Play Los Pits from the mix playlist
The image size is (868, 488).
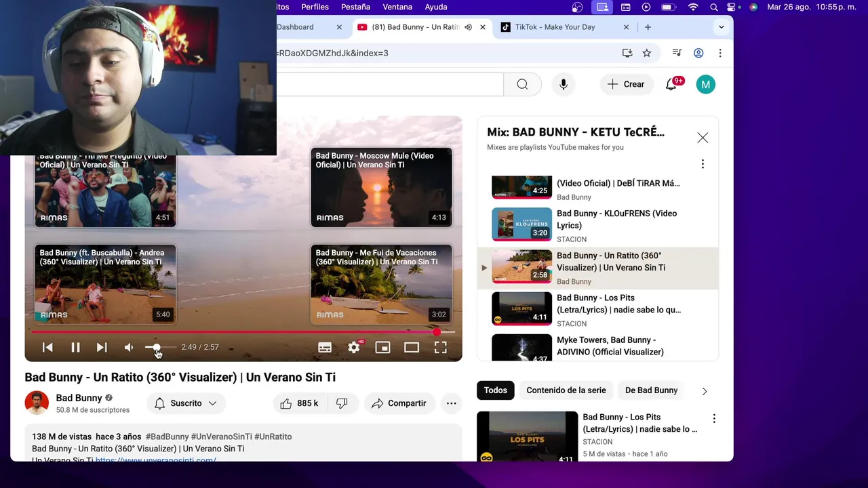(x=597, y=310)
